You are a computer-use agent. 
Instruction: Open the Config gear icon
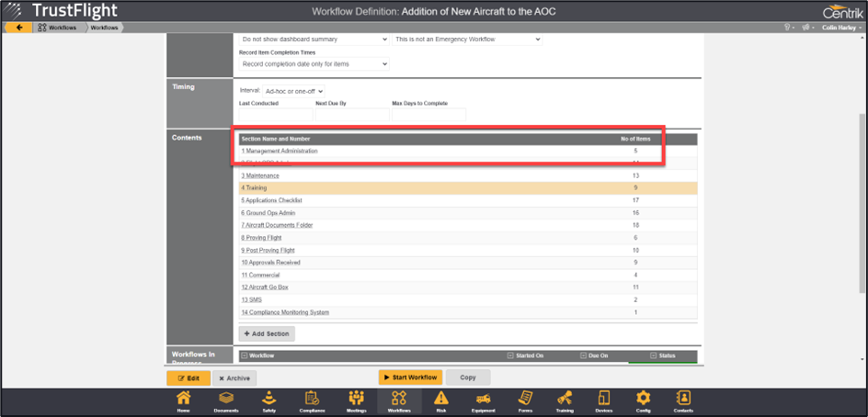click(x=643, y=400)
